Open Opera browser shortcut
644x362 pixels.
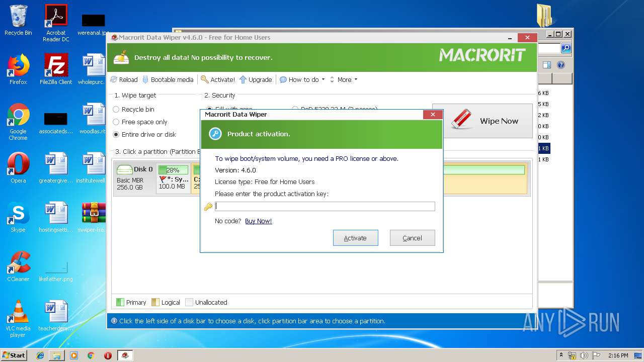pos(18,168)
